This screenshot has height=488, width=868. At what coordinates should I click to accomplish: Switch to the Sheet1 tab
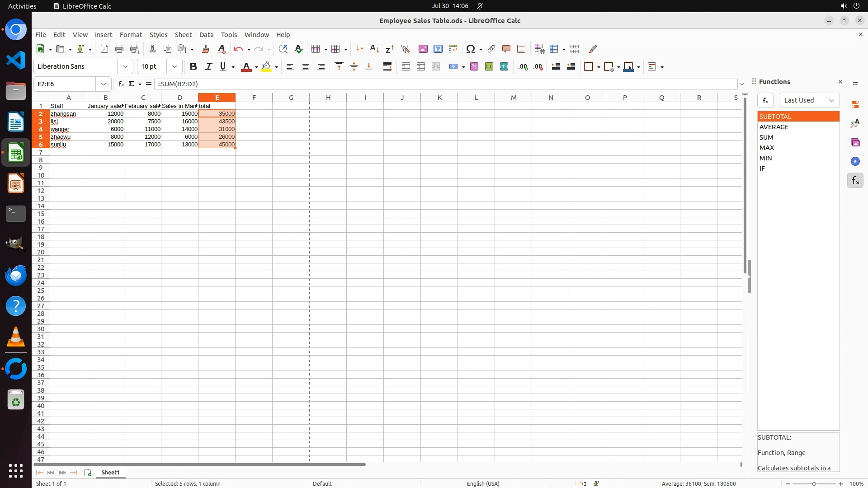coord(110,473)
